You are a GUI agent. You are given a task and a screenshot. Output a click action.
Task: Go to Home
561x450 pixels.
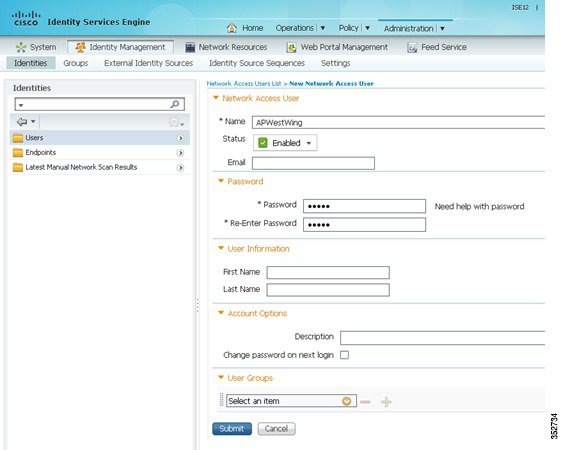252,28
